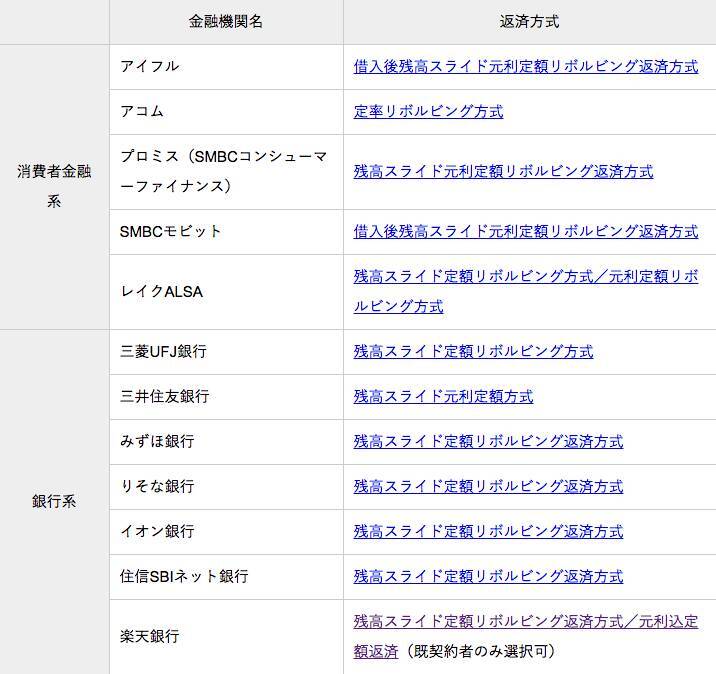Click the みずほ銀行 repayment method link

pos(488,442)
